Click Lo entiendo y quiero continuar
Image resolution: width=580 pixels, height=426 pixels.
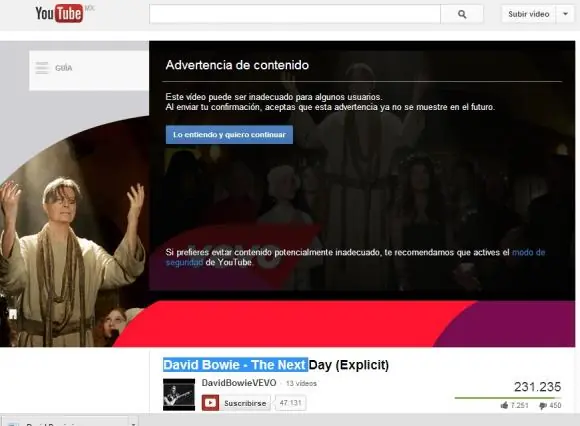tap(229, 135)
